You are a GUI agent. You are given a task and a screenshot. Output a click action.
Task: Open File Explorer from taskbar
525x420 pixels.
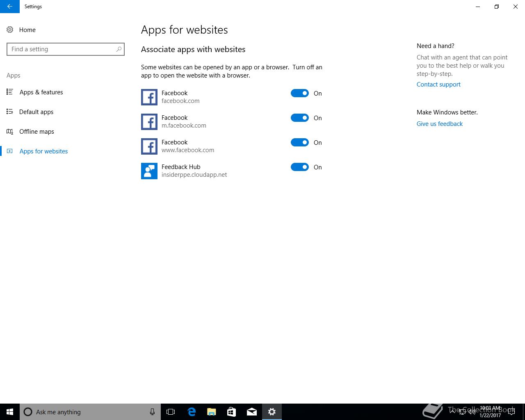coord(211,412)
